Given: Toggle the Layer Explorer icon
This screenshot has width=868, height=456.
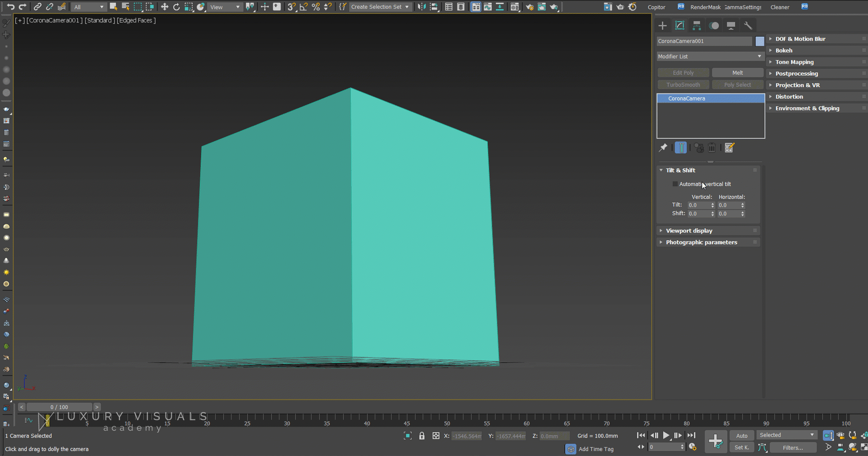Looking at the screenshot, I should pos(461,7).
